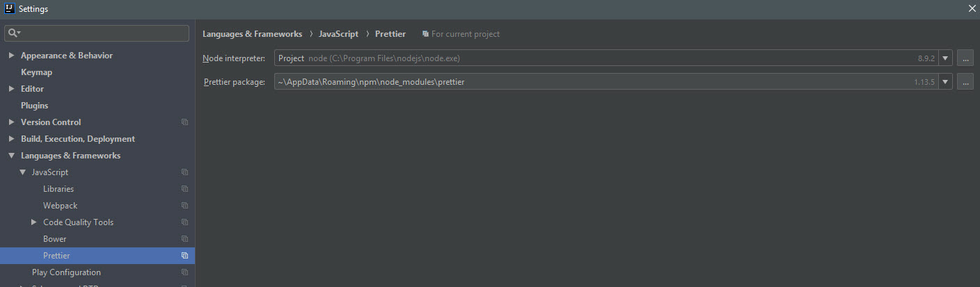The image size is (980, 287).
Task: Select Prettier in settings tree
Action: pyautogui.click(x=56, y=256)
